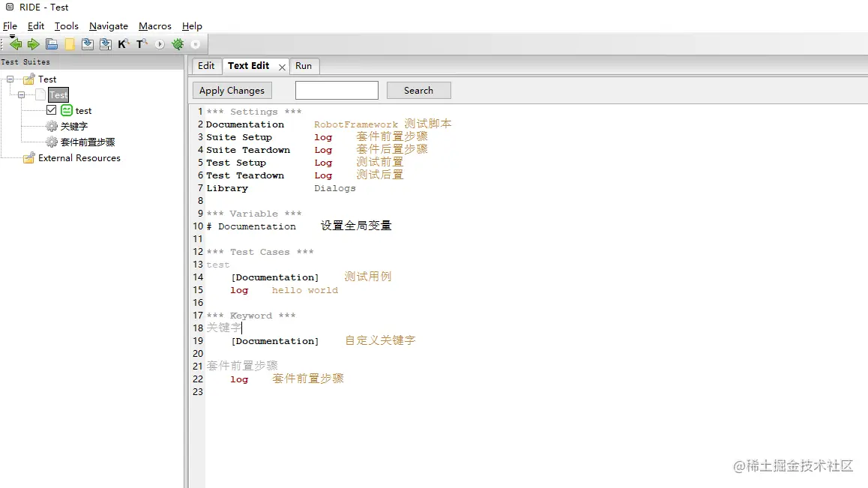Open the Help menu
The image size is (868, 488).
192,26
